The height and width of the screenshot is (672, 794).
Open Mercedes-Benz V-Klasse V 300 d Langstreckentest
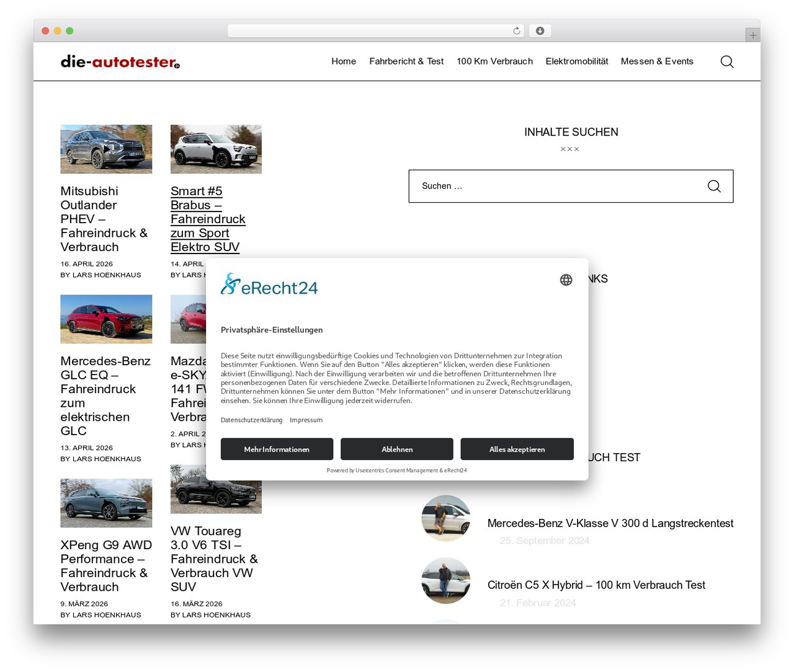610,523
